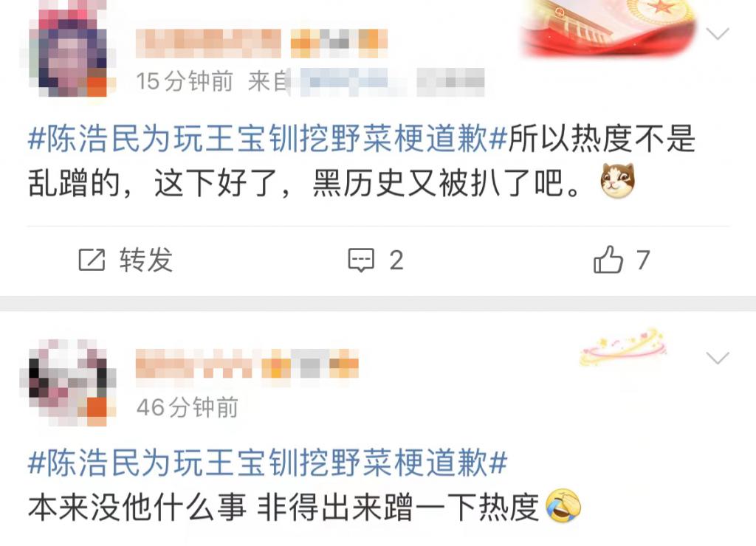Like the first post with thumbs-up icon
The image size is (756, 546).
coord(608,260)
